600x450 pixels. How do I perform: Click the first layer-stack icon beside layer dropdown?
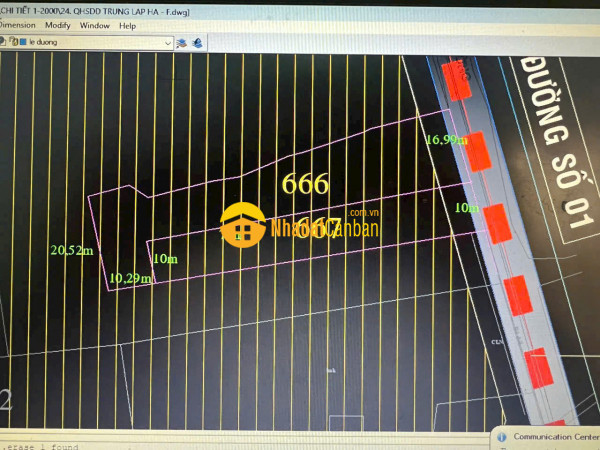pos(182,42)
